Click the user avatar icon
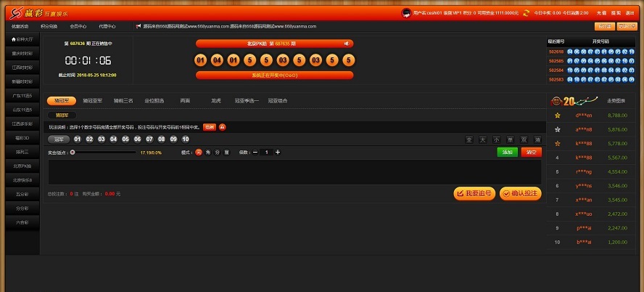This screenshot has height=292, width=644. coord(406,12)
